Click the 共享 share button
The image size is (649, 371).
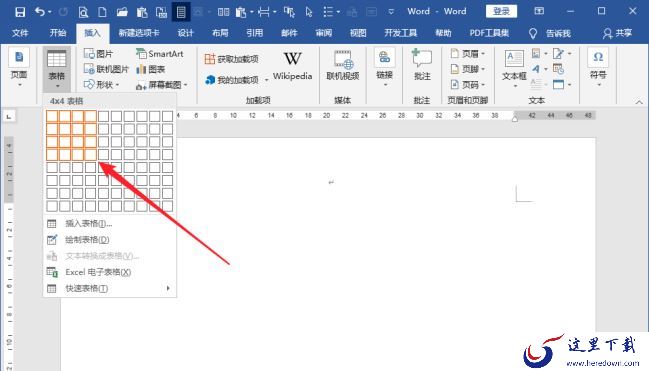[x=617, y=33]
